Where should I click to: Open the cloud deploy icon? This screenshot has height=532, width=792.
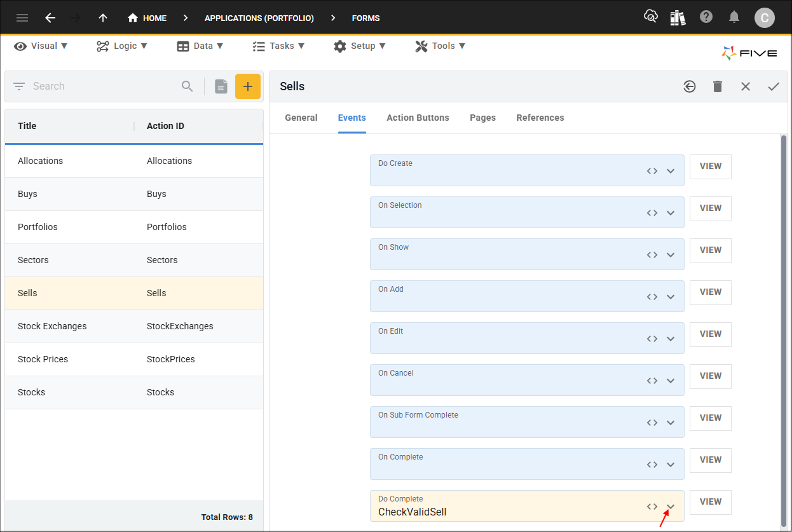[x=650, y=17]
